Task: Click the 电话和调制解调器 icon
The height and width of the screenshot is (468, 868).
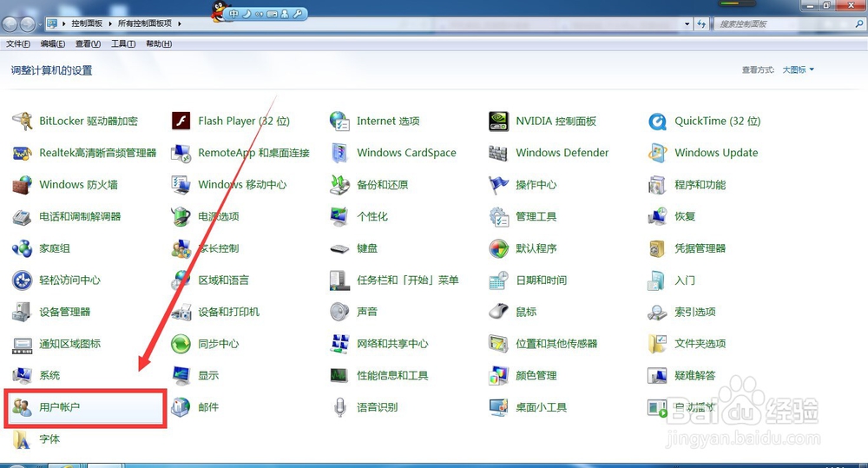Action: pos(23,216)
